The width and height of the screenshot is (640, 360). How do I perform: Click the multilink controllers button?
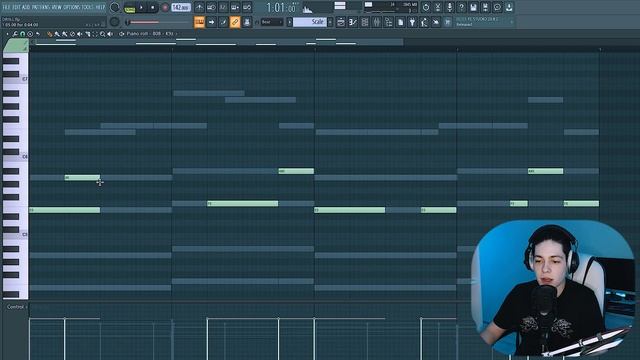pos(247,22)
